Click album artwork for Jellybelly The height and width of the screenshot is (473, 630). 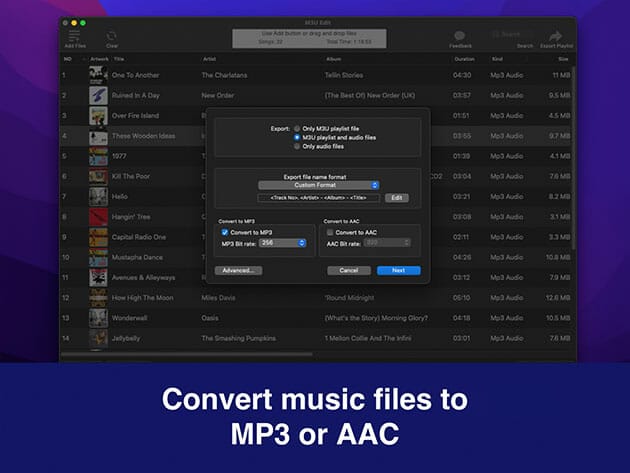pyautogui.click(x=98, y=338)
